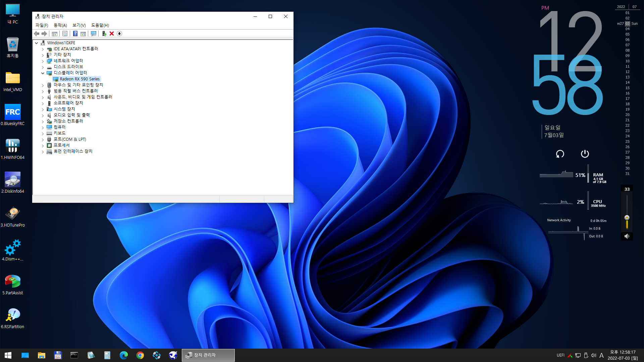644x362 pixels.
Task: Click the taskbar clock 오후 12:58:17
Action: click(623, 352)
